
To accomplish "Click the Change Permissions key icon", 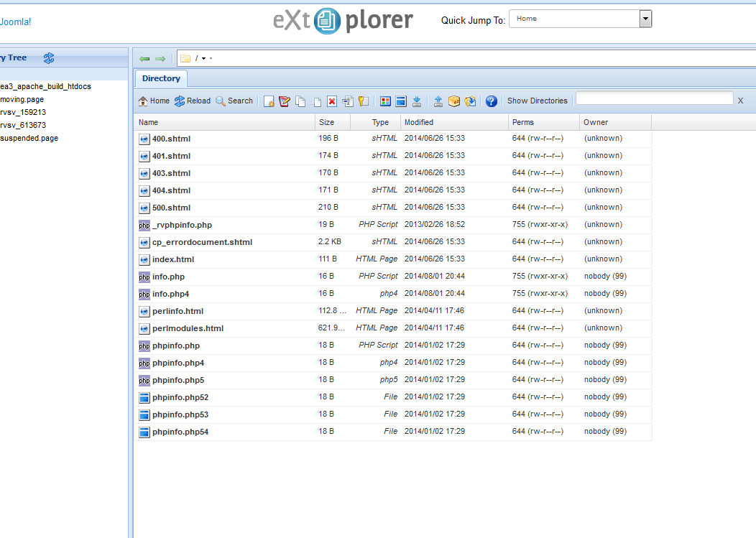I will (x=364, y=101).
